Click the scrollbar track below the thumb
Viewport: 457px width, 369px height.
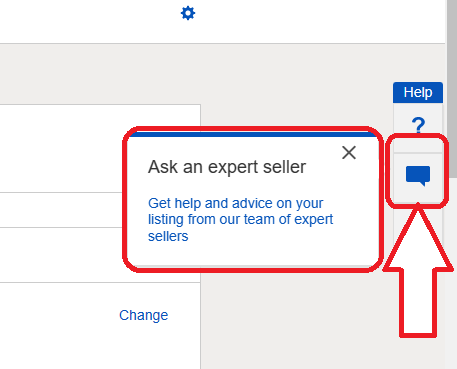452,273
